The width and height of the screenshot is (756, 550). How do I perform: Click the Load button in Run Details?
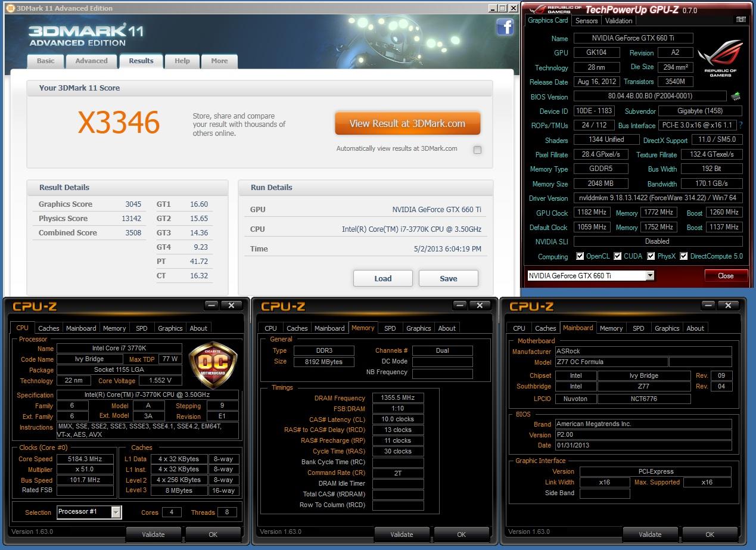coord(383,278)
